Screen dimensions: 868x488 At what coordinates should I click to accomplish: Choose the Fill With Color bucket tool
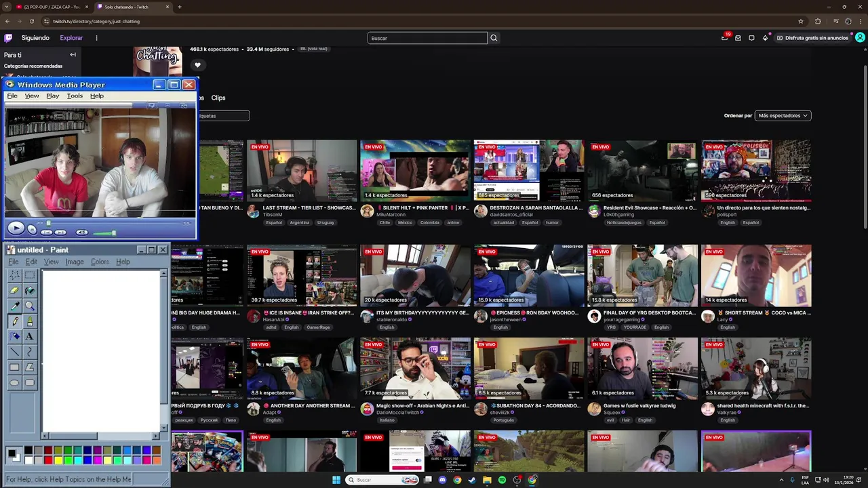[x=30, y=290]
